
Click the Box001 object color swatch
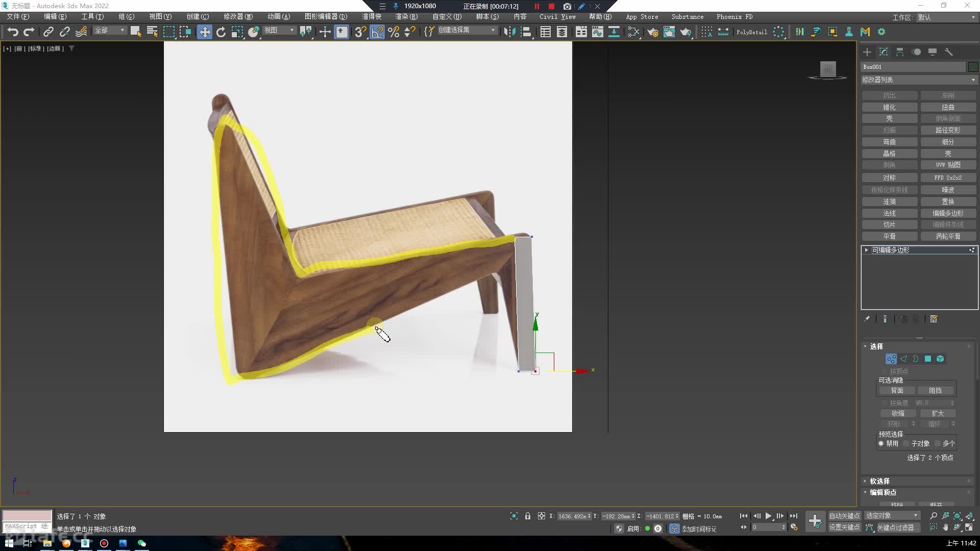(x=973, y=67)
